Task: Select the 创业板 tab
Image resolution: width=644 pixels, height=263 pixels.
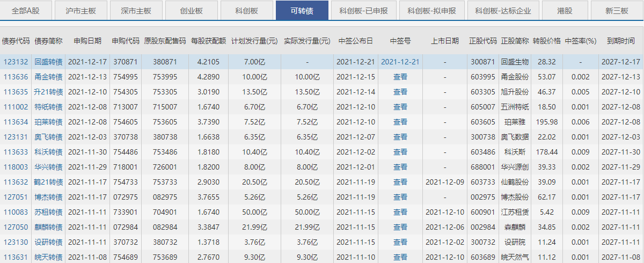Action: click(x=191, y=11)
